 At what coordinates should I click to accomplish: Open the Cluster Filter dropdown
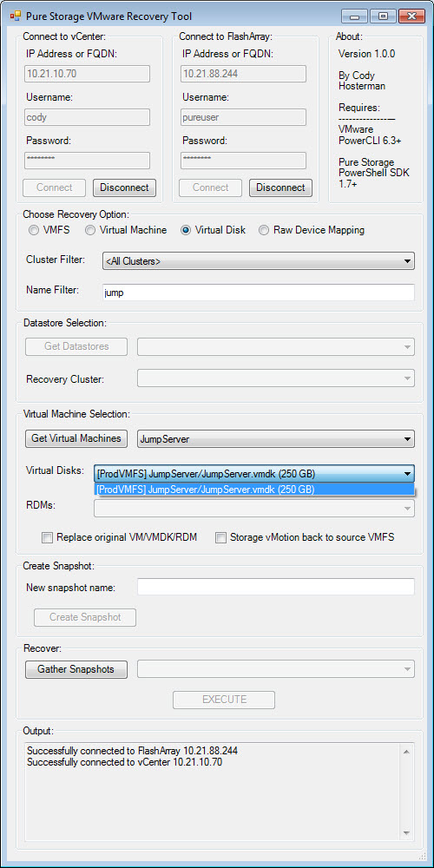coord(259,260)
